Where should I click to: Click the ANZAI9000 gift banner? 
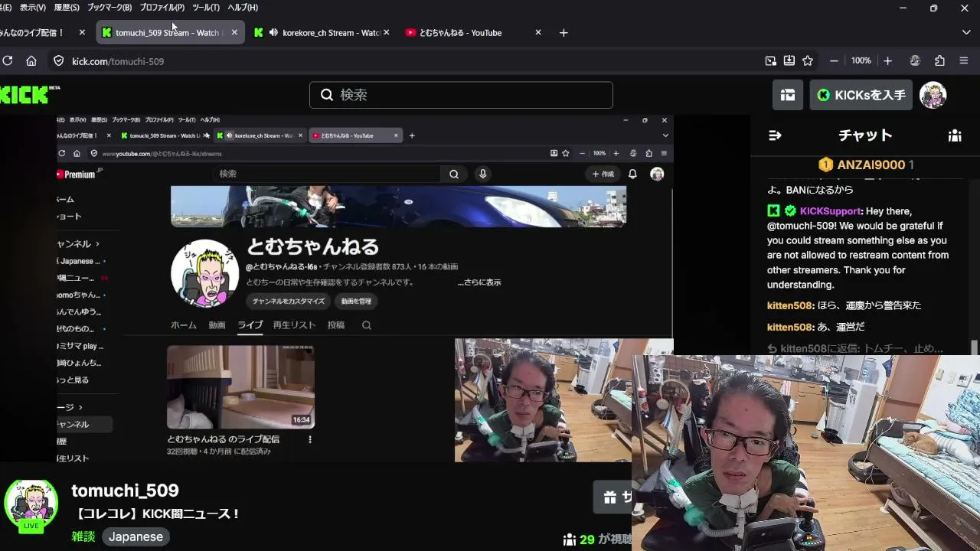pyautogui.click(x=866, y=165)
